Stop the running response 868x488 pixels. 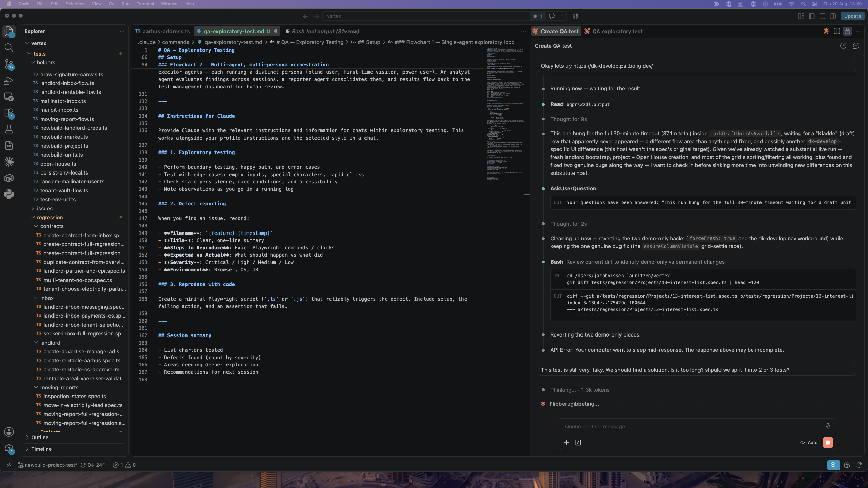828,442
